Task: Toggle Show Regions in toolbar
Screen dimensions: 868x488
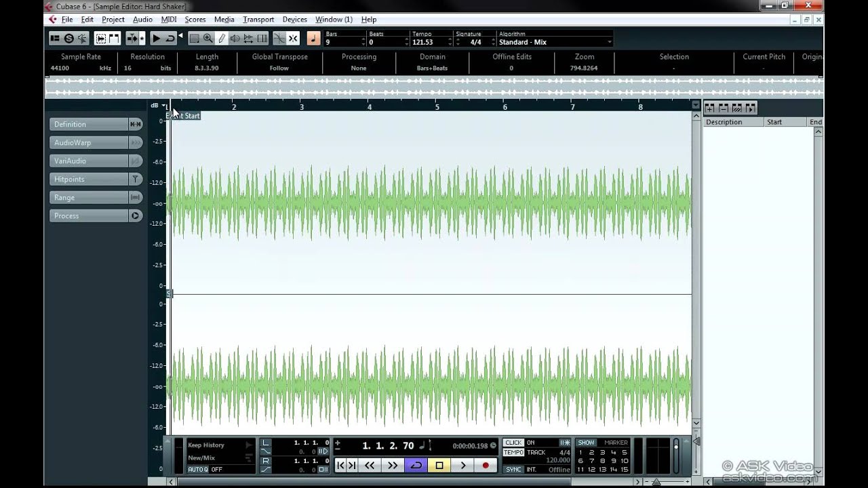Action: coord(114,39)
